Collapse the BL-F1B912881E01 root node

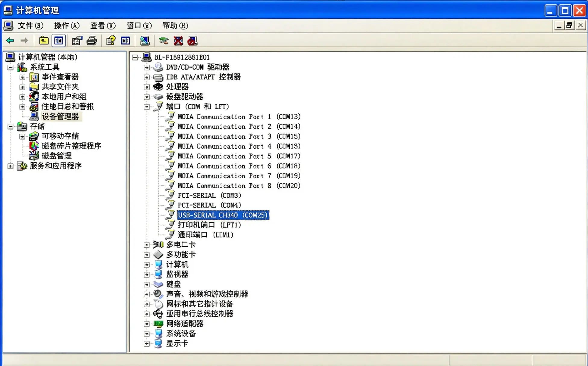click(135, 57)
